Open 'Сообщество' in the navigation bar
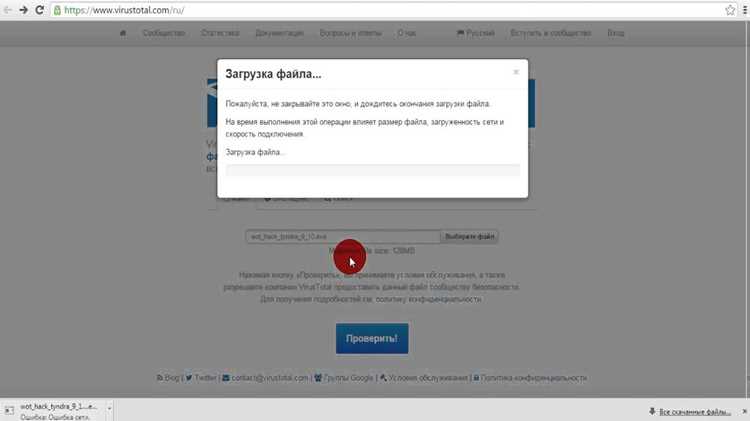Viewport: 750px width, 421px height. click(164, 33)
